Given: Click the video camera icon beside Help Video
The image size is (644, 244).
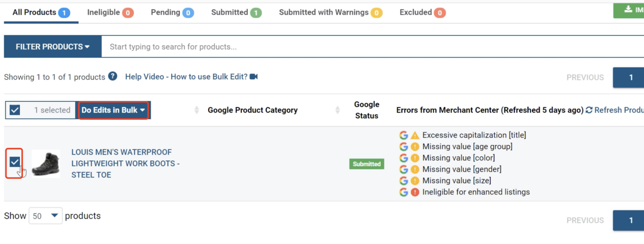Looking at the screenshot, I should tap(254, 77).
